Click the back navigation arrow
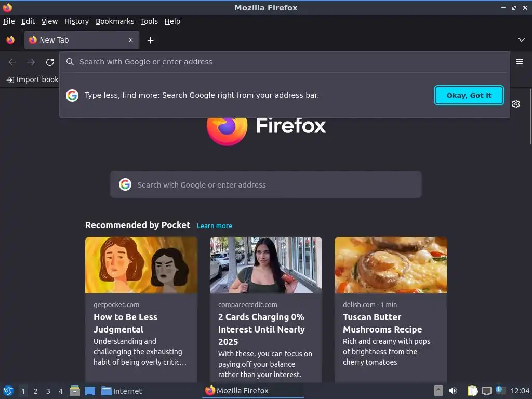 pos(12,62)
